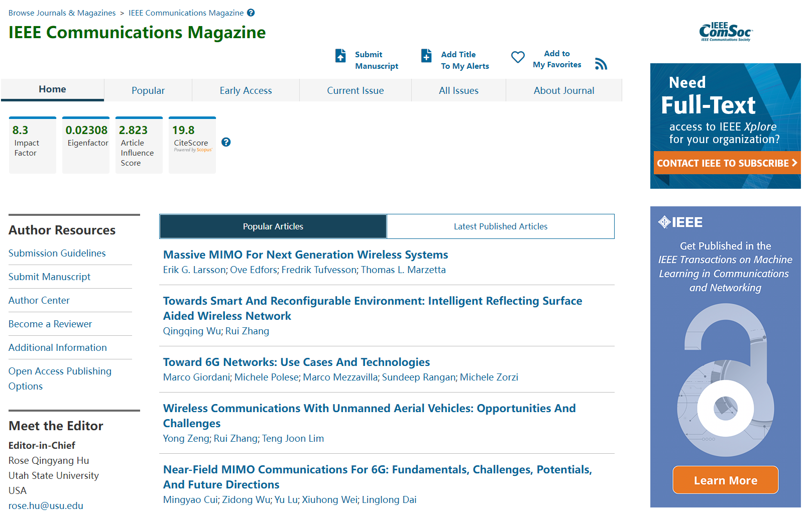
Task: Open the Author Center link
Action: pyautogui.click(x=39, y=300)
